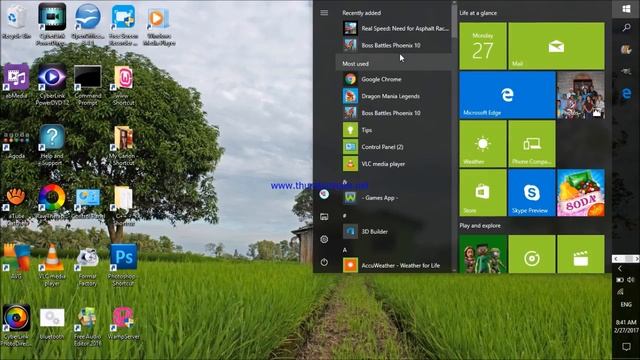Click the battery icon in system tray
This screenshot has width=640, height=360.
[620, 280]
